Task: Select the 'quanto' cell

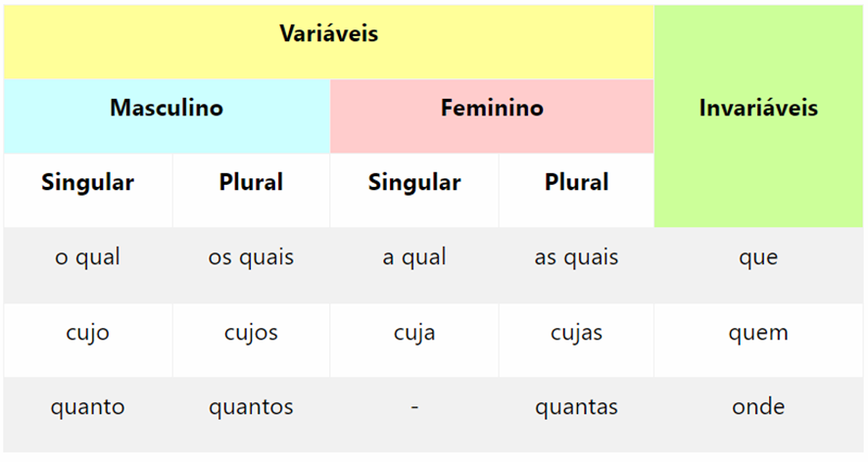Action: (87, 407)
